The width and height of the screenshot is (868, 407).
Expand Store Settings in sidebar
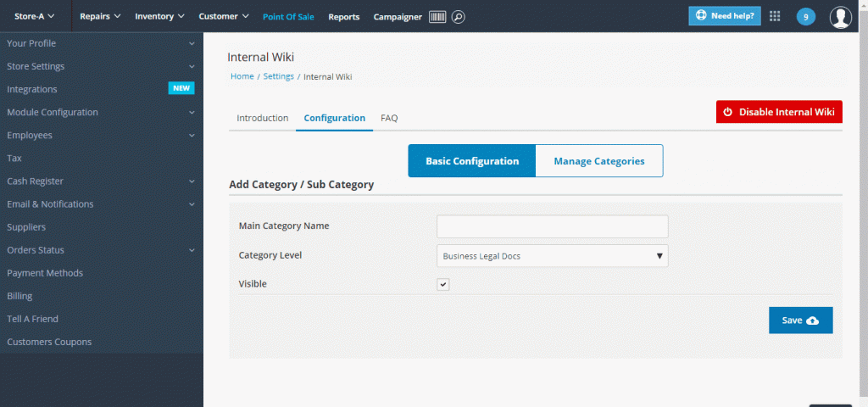[101, 66]
